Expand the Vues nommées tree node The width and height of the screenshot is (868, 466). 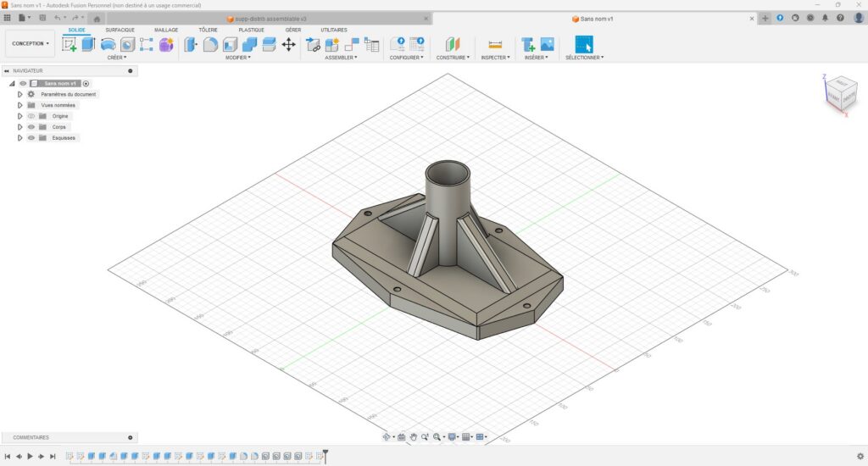[19, 105]
